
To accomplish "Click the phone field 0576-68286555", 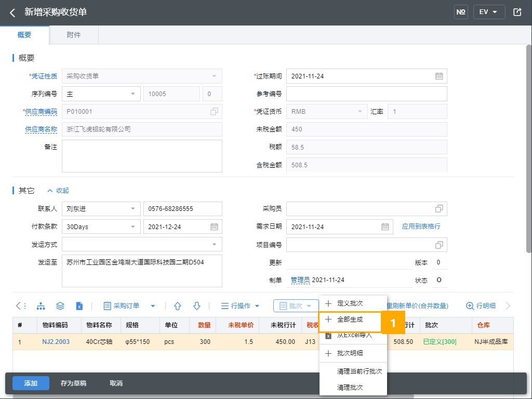I will pyautogui.click(x=183, y=209).
